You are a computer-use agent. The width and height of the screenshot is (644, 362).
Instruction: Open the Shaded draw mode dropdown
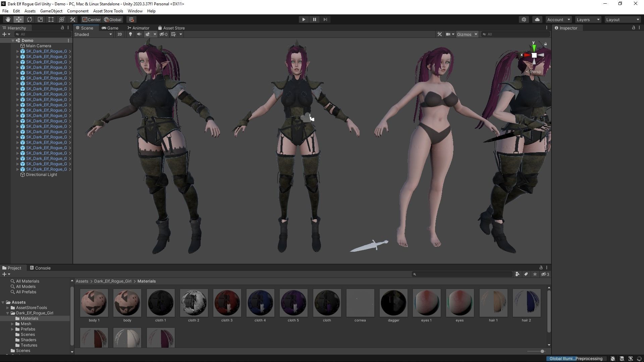[93, 34]
